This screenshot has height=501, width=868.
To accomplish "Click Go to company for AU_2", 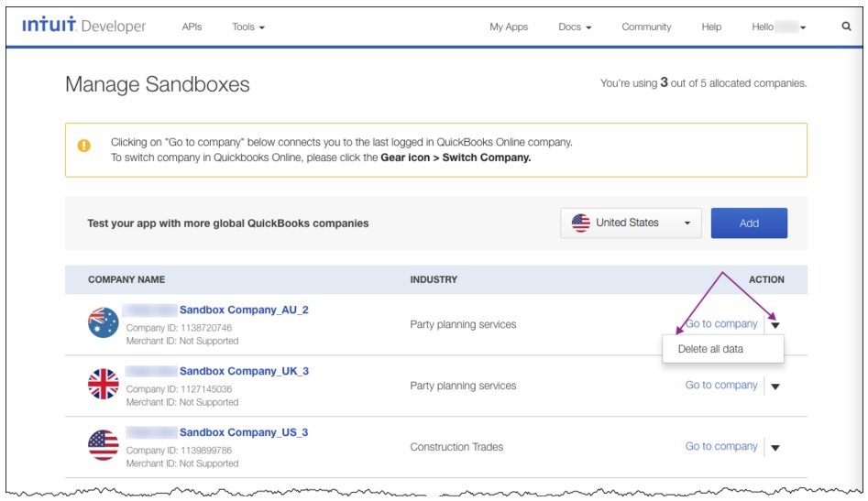I will click(721, 323).
